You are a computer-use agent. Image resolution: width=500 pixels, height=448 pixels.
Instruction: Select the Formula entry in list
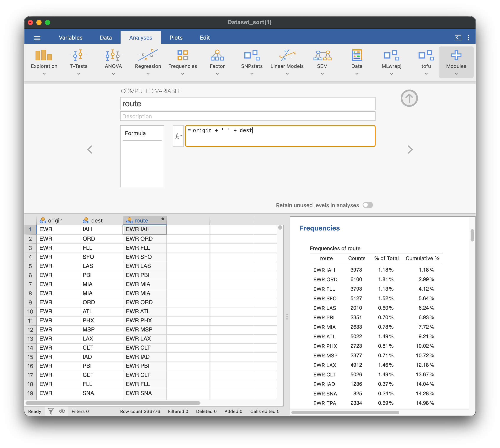[x=142, y=133]
